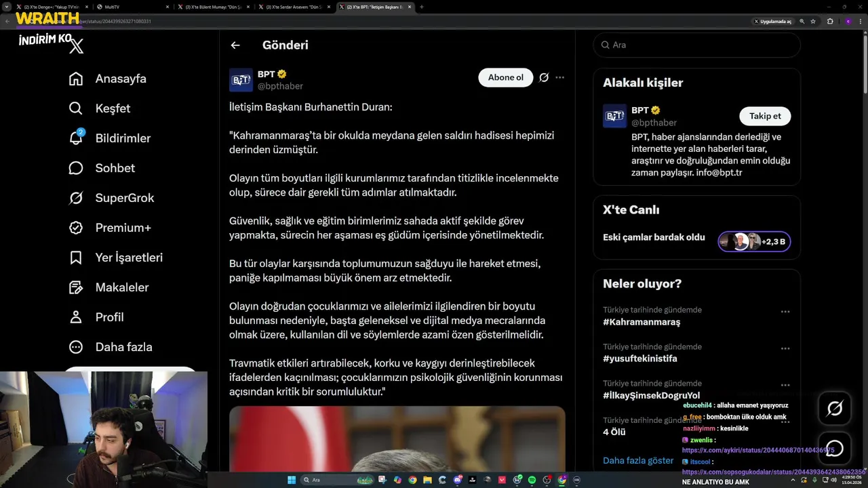Open the post's attached image
Screen dimensions: 868x488
(x=397, y=439)
